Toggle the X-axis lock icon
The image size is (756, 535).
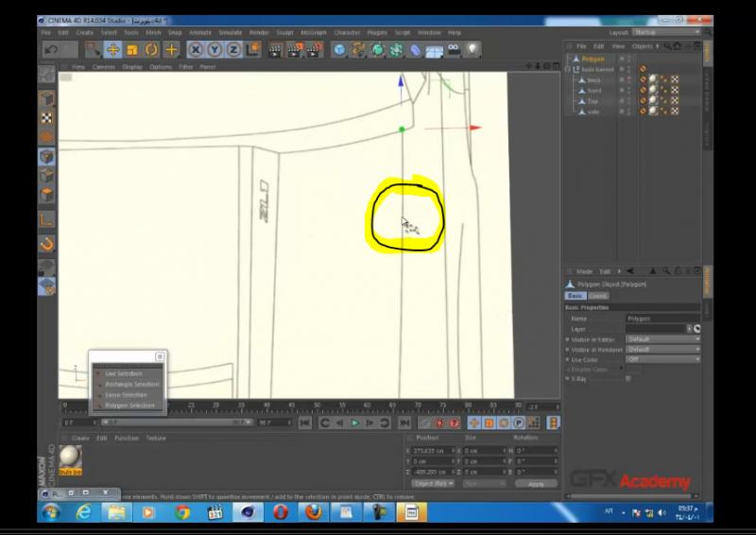click(x=196, y=49)
